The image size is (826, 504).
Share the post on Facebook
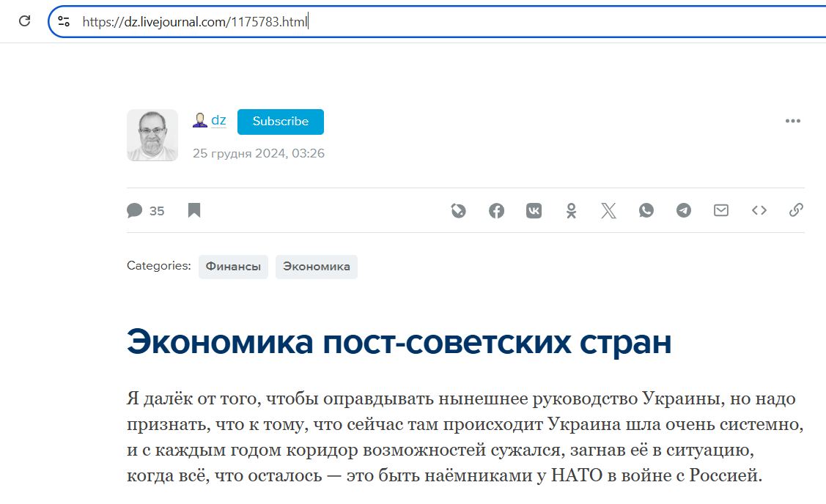pos(496,211)
